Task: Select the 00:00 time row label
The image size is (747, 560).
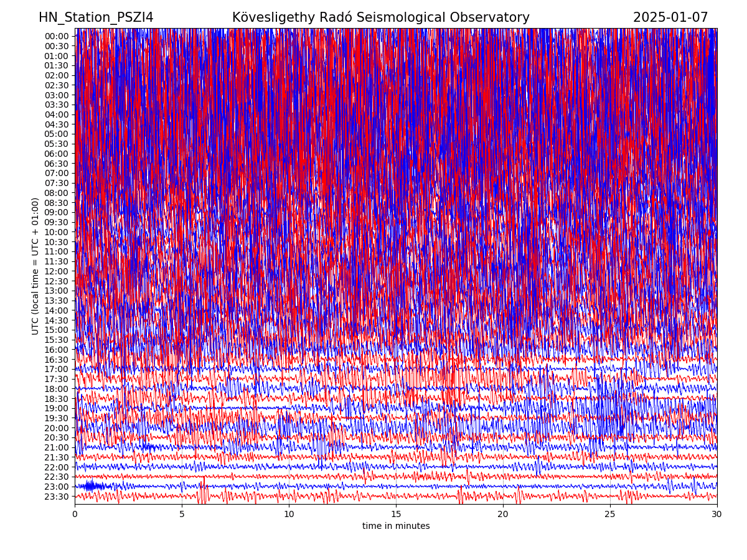Action: (57, 36)
